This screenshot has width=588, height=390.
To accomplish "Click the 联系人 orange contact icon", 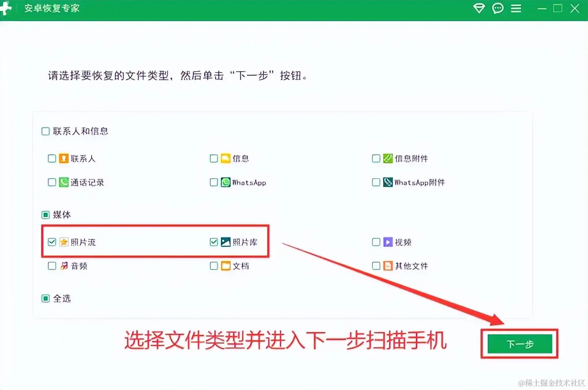I will [63, 158].
